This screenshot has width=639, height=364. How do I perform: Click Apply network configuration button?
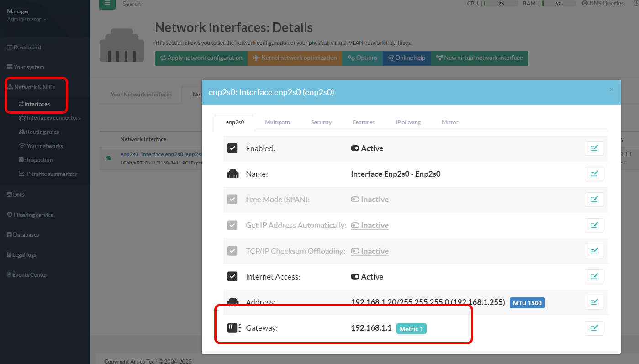coord(201,58)
